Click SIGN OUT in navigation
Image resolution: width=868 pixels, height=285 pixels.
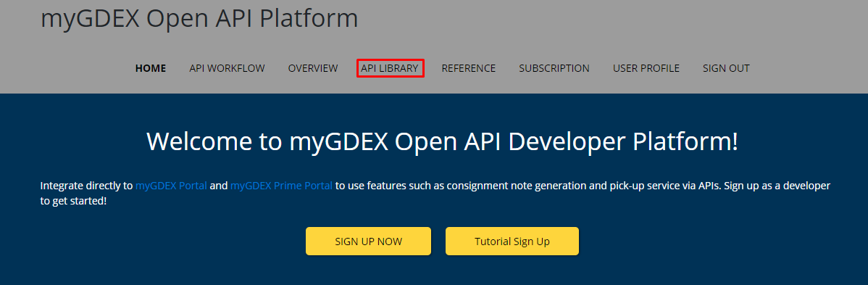click(726, 68)
